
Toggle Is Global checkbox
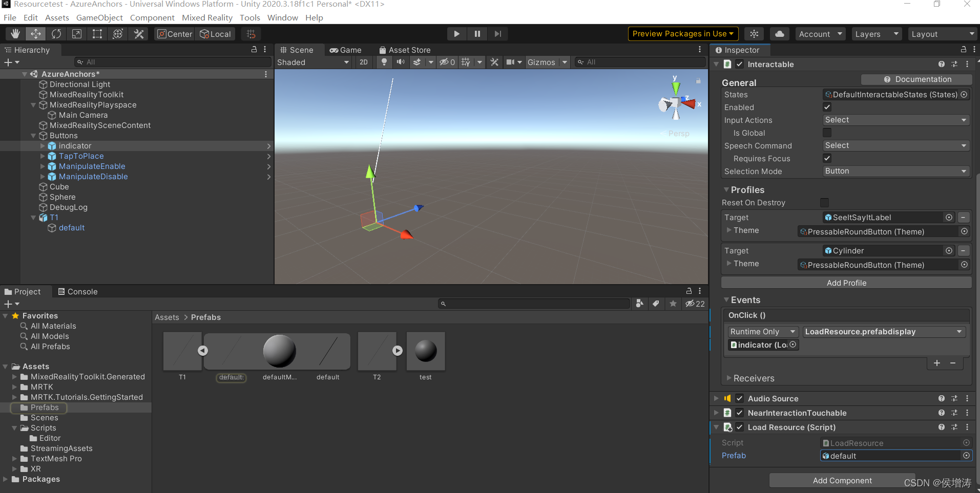[x=827, y=133]
